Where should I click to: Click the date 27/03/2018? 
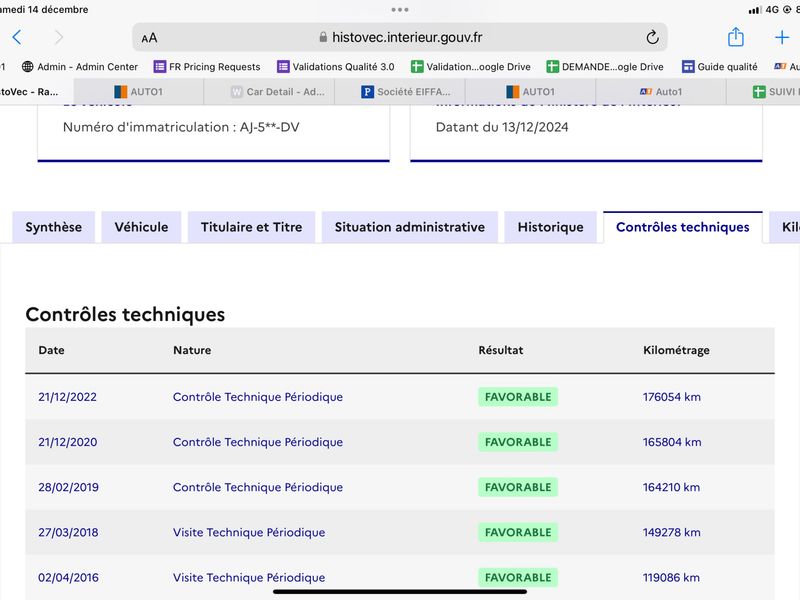tap(68, 532)
